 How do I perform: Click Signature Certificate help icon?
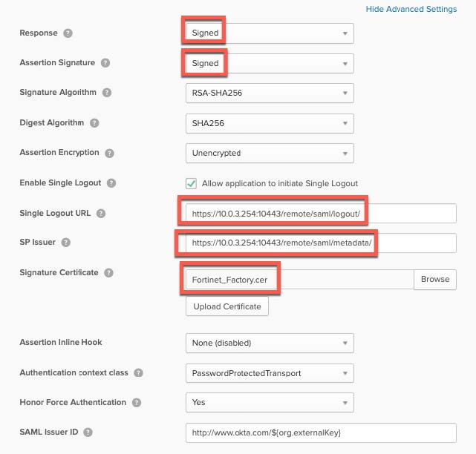click(109, 273)
